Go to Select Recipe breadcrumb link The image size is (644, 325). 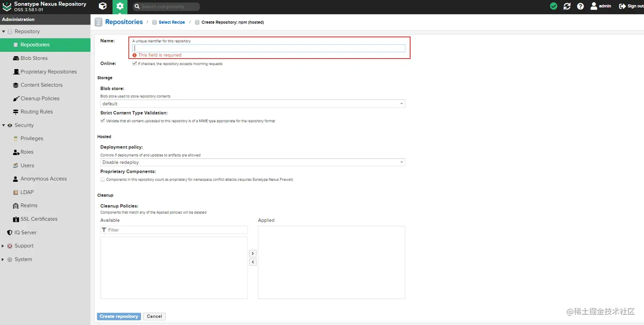172,22
